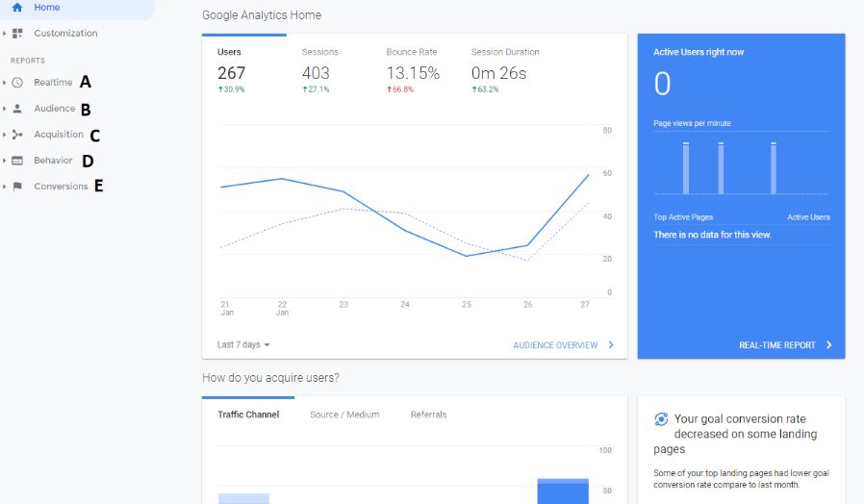Open the AUDIENCE OVERVIEW link
This screenshot has height=504, width=864.
coord(555,344)
